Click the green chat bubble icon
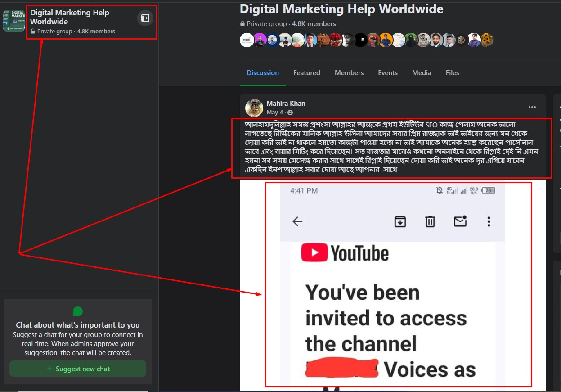 click(x=78, y=311)
